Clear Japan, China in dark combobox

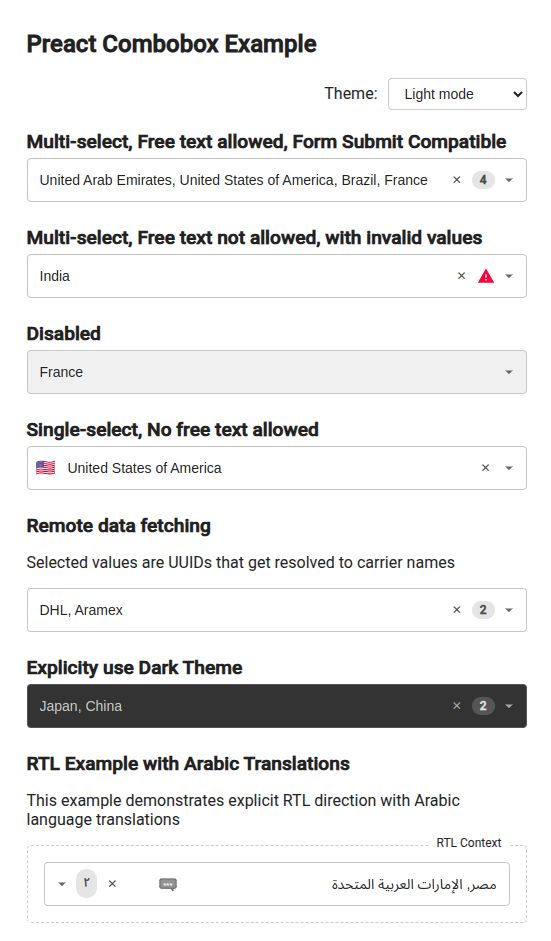(x=457, y=706)
